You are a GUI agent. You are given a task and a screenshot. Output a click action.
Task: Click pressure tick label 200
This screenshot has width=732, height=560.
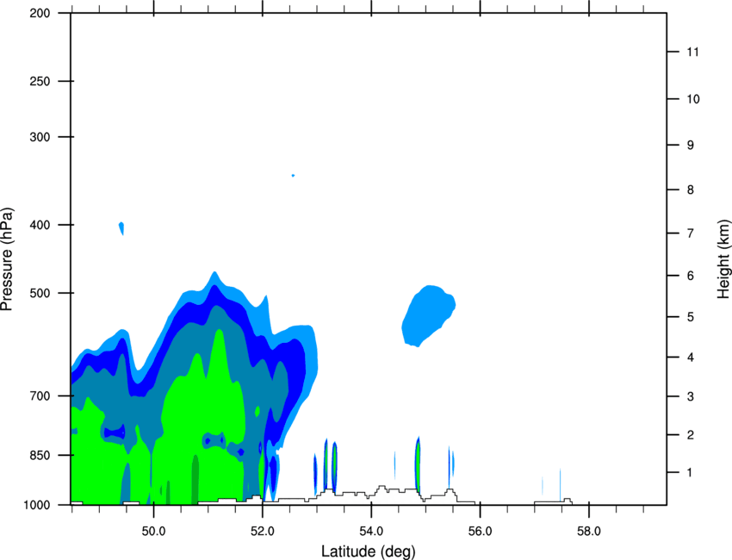40,13
